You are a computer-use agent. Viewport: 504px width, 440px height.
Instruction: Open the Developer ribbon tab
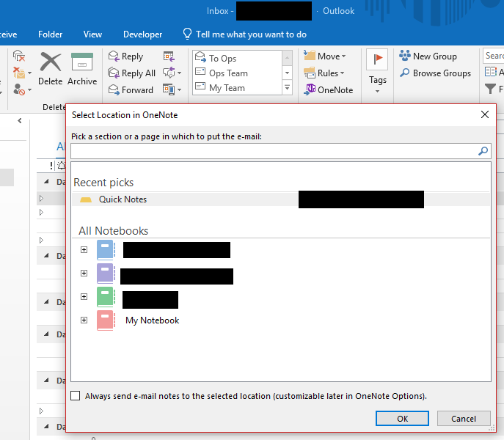click(x=143, y=34)
